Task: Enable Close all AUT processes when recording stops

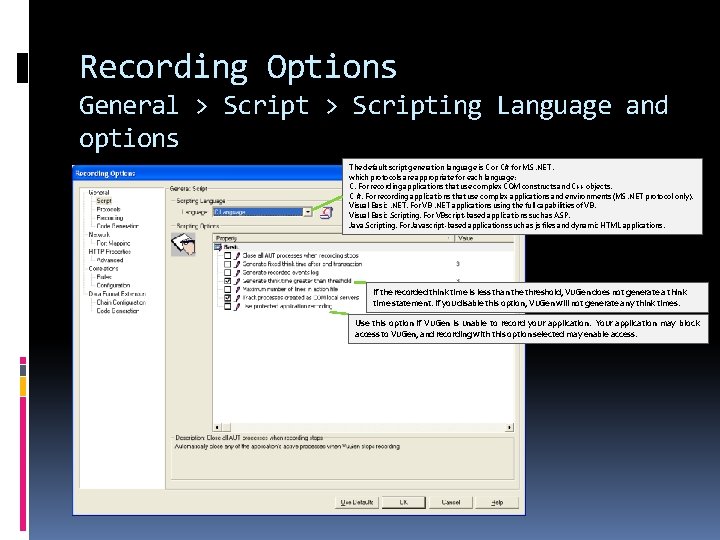Action: tap(227, 256)
